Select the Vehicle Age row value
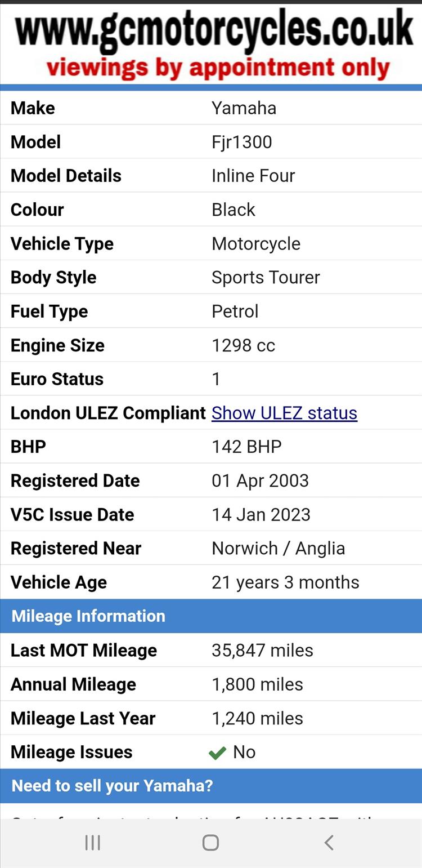 pyautogui.click(x=285, y=582)
